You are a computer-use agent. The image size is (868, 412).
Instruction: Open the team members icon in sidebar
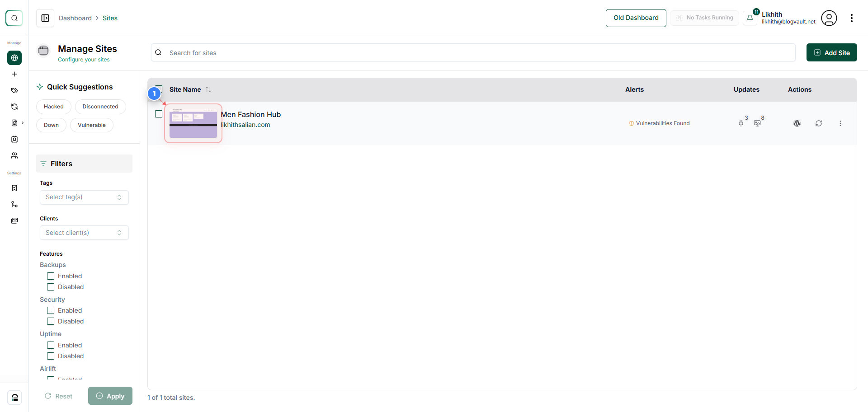point(14,155)
